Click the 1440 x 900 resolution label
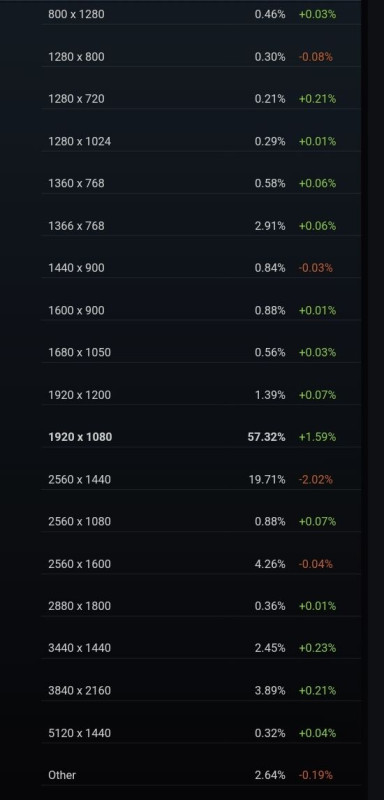Image resolution: width=384 pixels, height=800 pixels. tap(76, 268)
